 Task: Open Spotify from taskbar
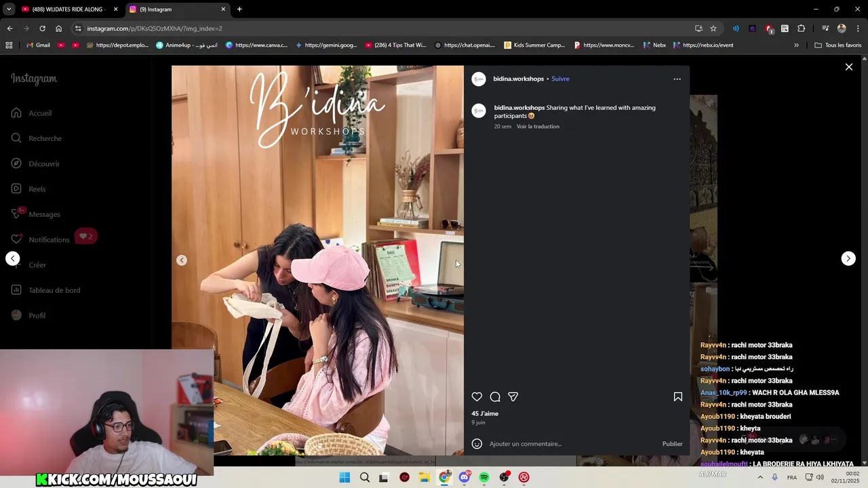click(484, 478)
